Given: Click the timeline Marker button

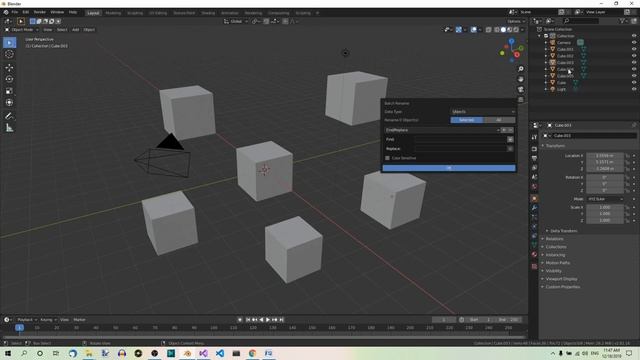Looking at the screenshot, I should 80,320.
